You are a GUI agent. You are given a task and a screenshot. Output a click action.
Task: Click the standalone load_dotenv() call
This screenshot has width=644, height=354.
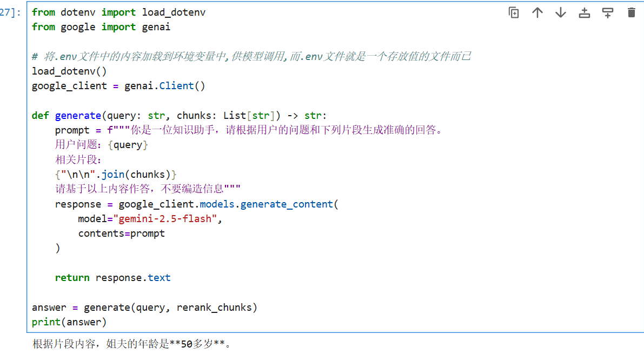[69, 71]
